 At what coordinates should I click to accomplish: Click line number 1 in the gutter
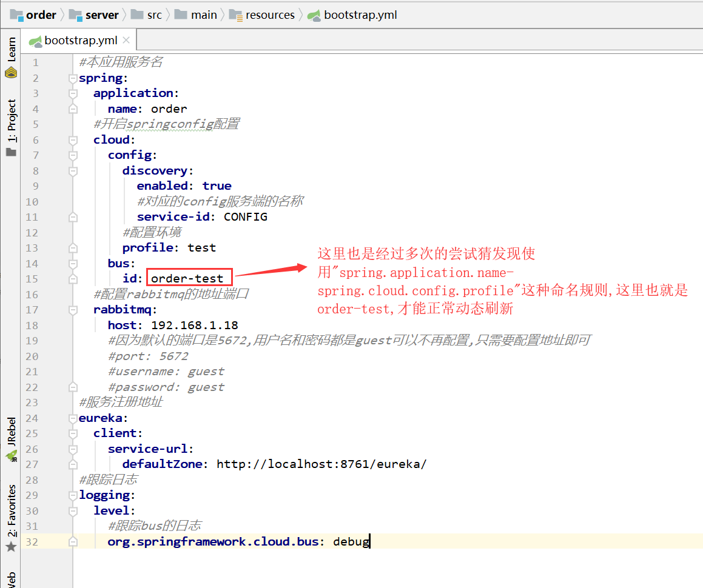[35, 62]
